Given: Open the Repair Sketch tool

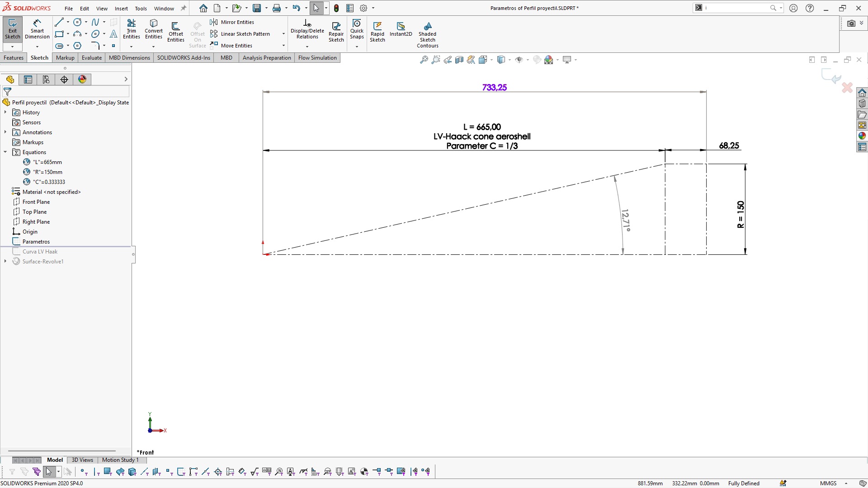Looking at the screenshot, I should tap(336, 31).
